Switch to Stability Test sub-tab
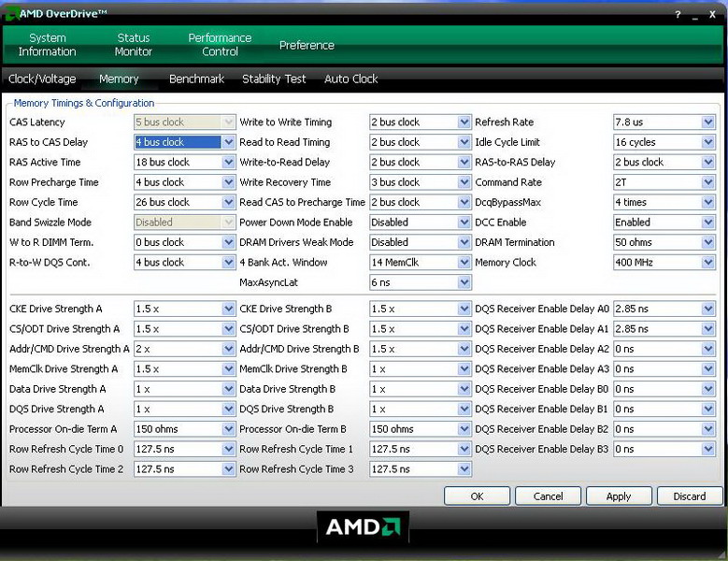Screen dimensions: 728x561 [274, 79]
